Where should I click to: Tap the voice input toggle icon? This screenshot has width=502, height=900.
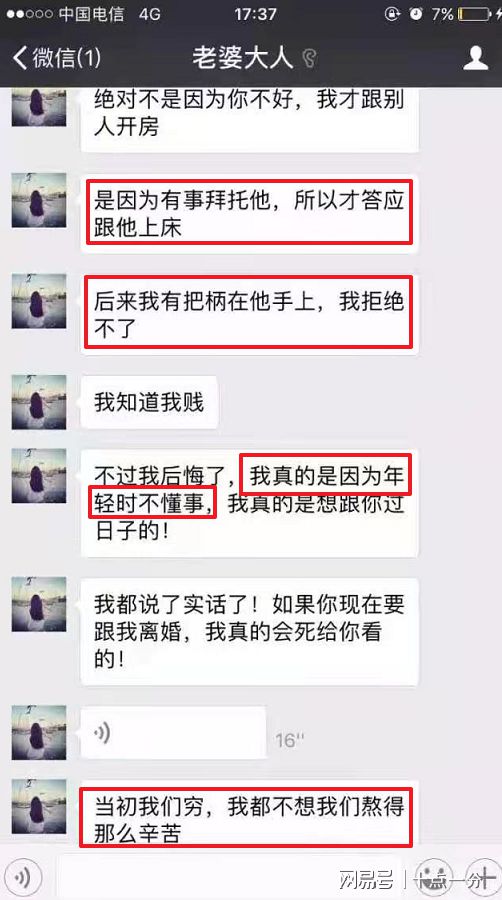(23, 876)
